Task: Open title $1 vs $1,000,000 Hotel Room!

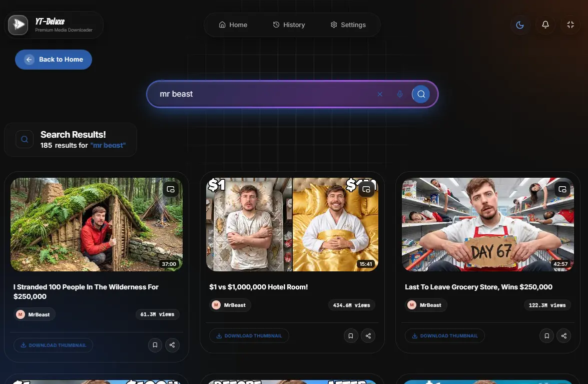Action: [258, 287]
